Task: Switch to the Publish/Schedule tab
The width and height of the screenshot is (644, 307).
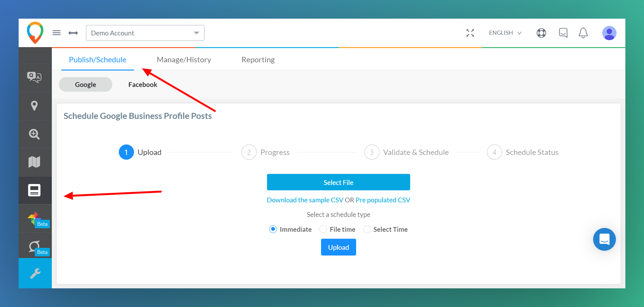Action: 98,60
